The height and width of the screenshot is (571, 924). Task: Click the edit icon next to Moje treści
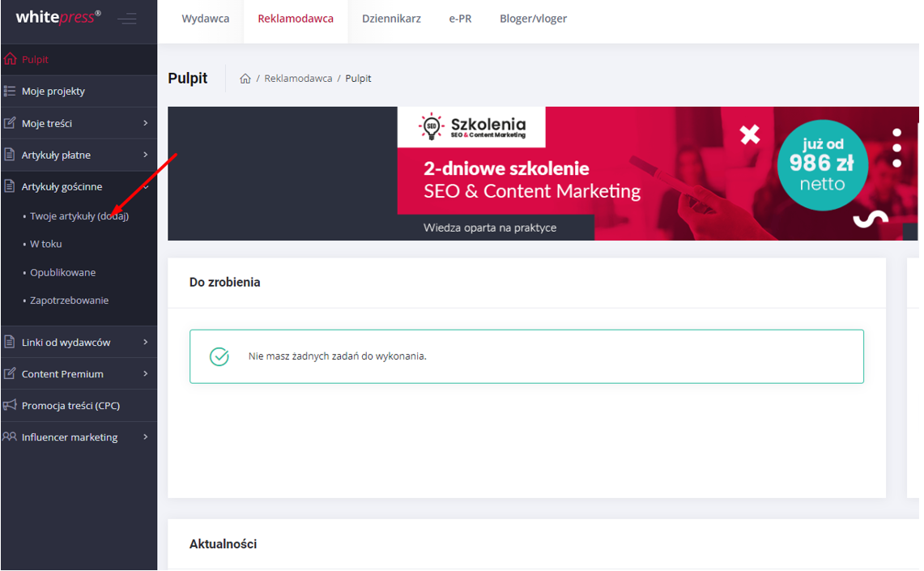[x=10, y=123]
